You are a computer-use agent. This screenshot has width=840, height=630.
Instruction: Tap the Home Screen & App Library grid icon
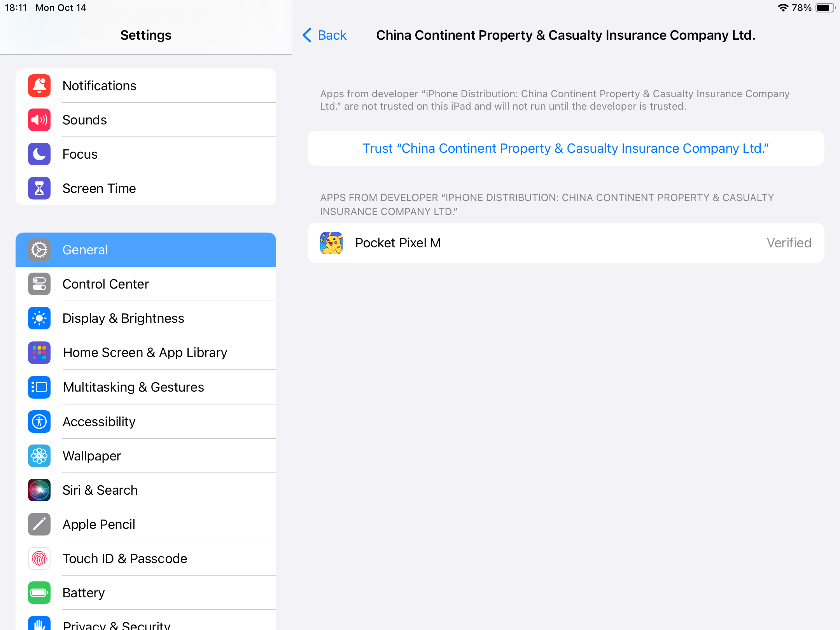[39, 352]
